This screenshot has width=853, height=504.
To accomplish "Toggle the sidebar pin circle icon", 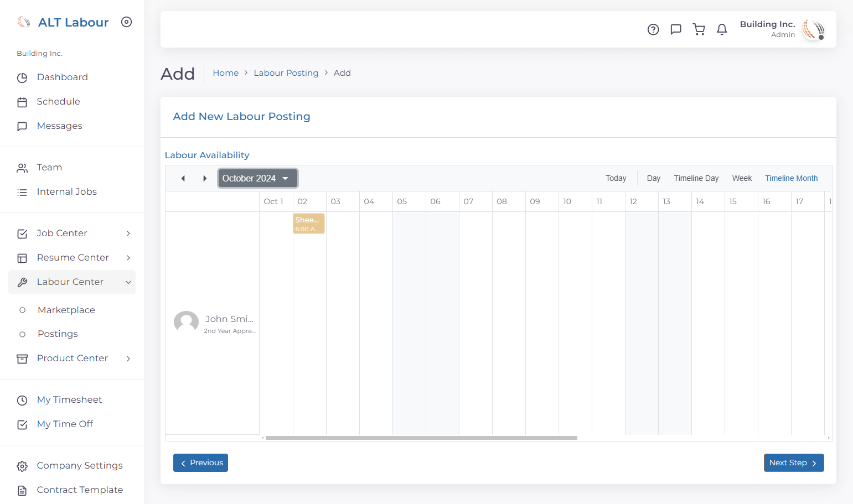I will tap(127, 22).
